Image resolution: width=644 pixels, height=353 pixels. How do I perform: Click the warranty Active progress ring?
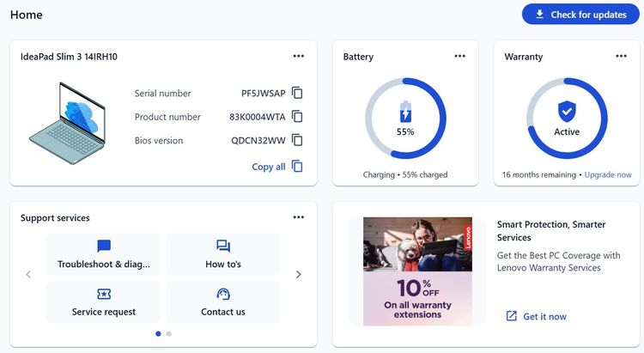(x=567, y=119)
